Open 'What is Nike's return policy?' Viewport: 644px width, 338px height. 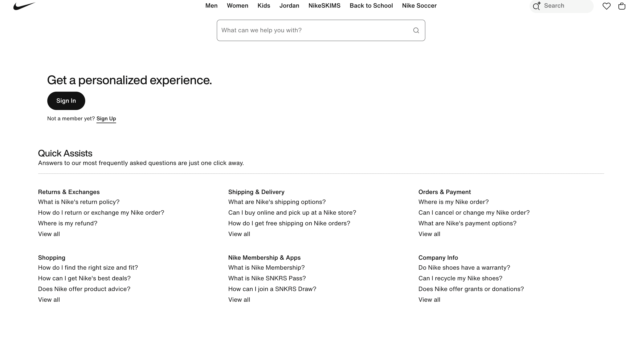[79, 202]
